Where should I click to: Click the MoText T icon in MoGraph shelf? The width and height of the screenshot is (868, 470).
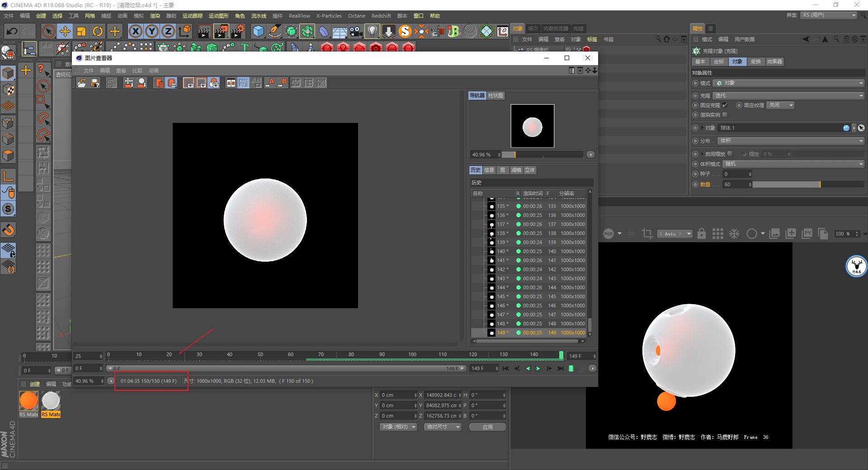(x=245, y=47)
